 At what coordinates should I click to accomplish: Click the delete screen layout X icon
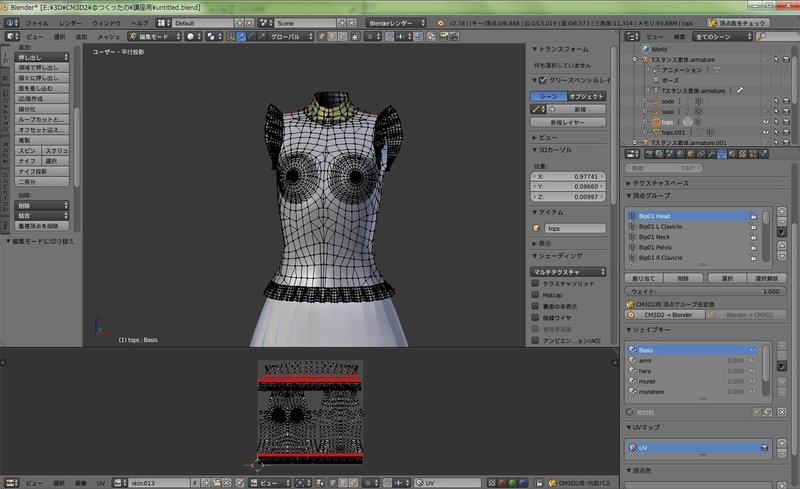249,23
